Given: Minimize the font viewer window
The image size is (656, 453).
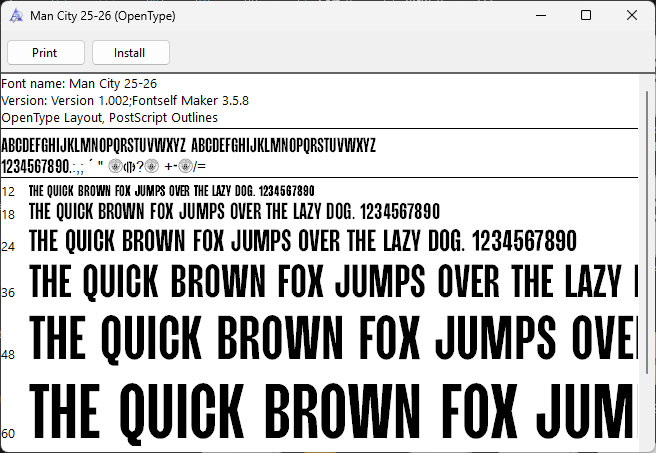Looking at the screenshot, I should pyautogui.click(x=539, y=15).
